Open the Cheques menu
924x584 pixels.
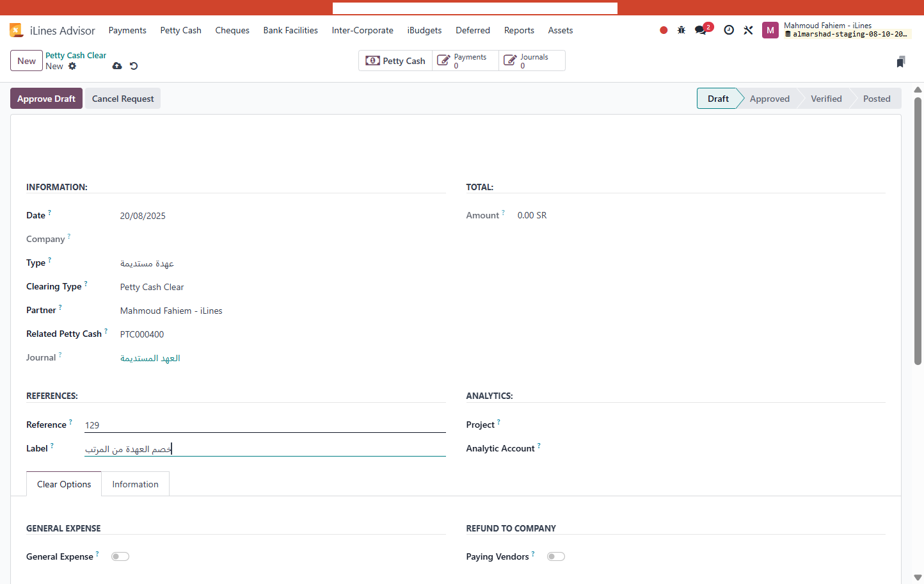point(232,30)
